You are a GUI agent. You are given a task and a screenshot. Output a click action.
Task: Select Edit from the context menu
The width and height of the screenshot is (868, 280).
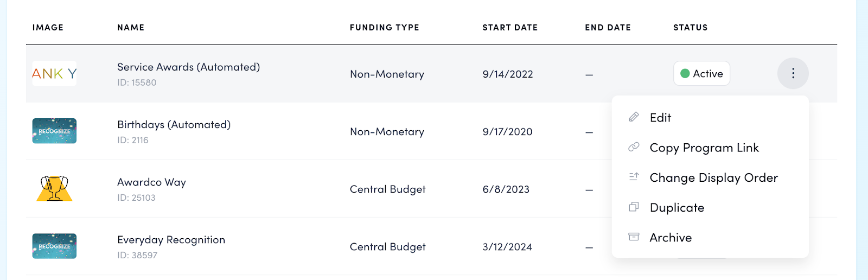[660, 118]
